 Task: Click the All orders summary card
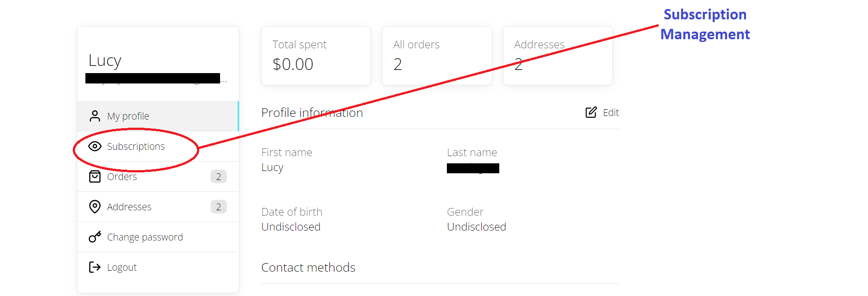click(x=436, y=55)
